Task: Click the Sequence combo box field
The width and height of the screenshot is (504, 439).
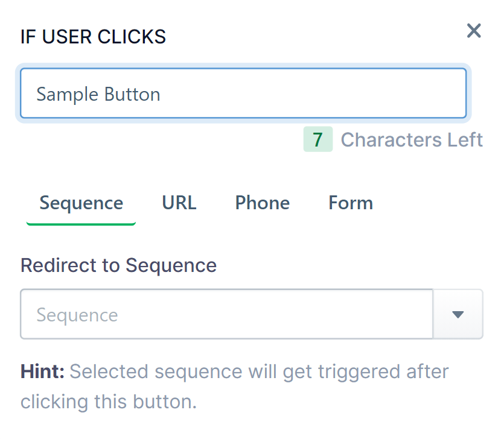Action: click(226, 315)
